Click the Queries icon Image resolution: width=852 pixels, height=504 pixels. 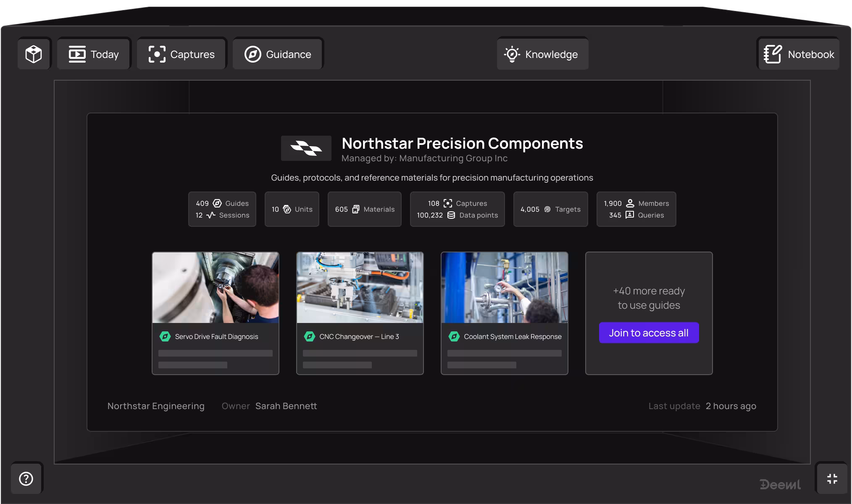coord(630,215)
